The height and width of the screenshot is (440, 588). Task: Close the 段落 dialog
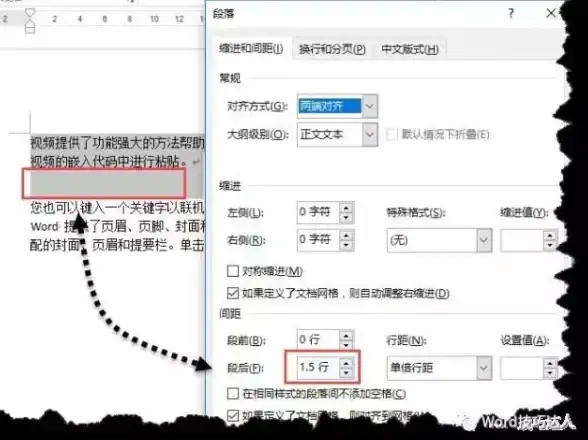(551, 14)
